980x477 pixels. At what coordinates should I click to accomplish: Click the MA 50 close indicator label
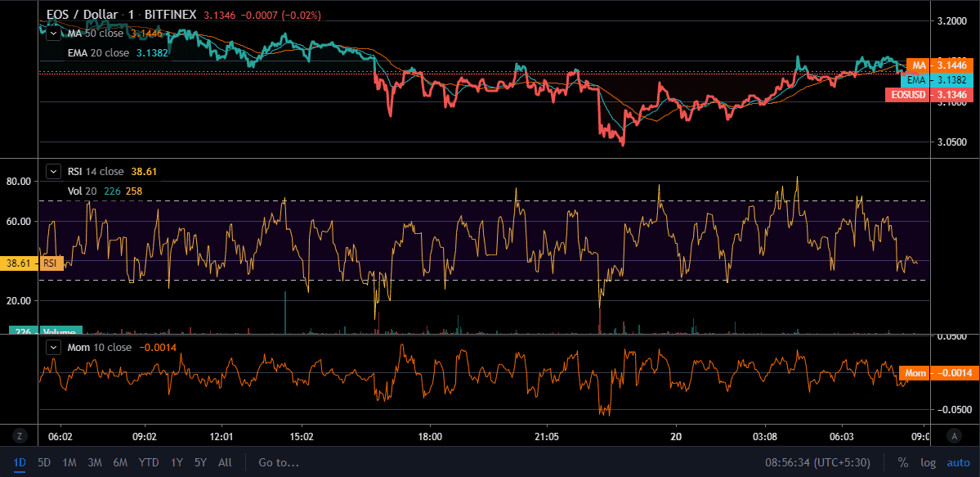click(95, 34)
